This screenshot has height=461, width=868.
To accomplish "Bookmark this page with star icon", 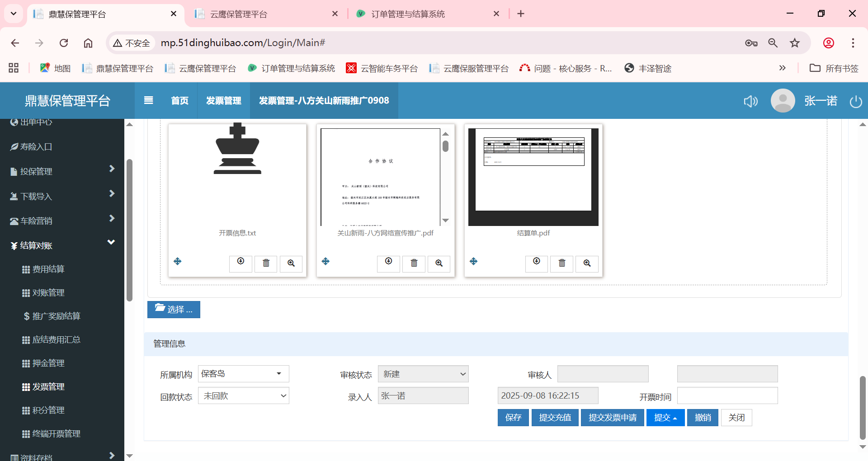I will point(795,43).
